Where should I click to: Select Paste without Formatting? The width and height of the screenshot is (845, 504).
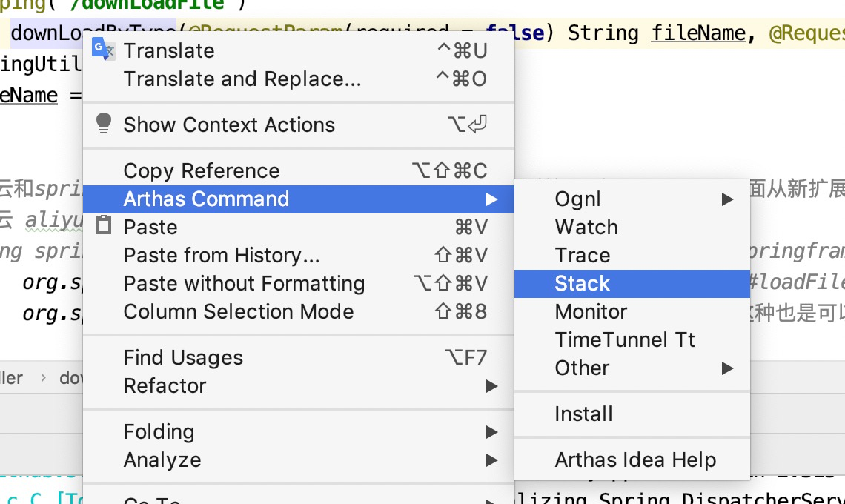tap(244, 284)
